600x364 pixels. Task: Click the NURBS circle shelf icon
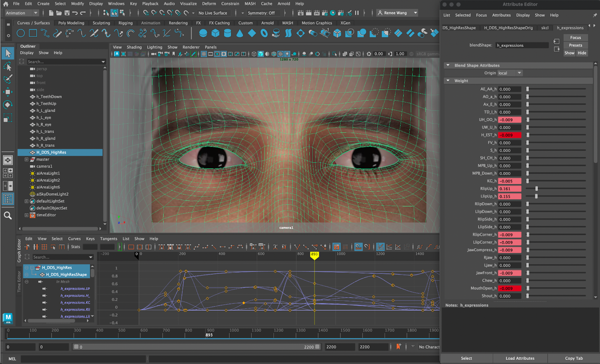(x=21, y=33)
